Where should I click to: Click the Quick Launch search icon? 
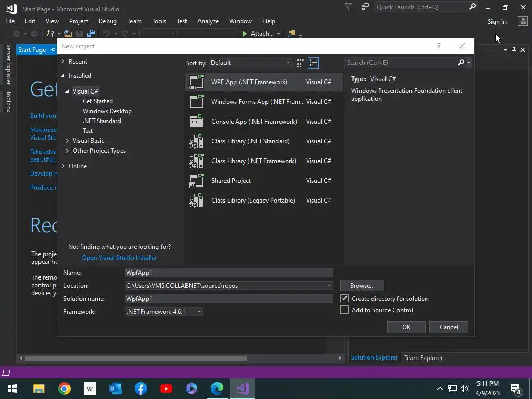(472, 7)
